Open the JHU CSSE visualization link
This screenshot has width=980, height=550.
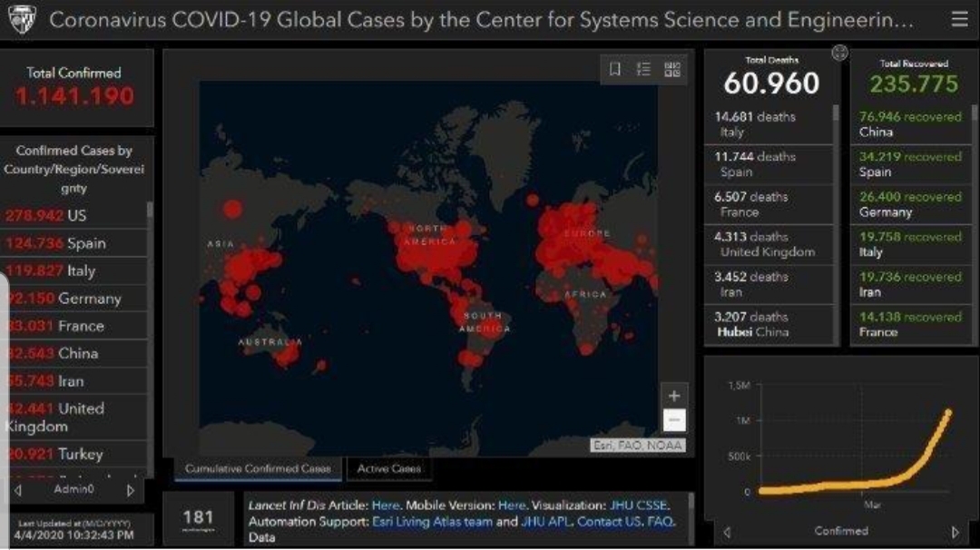(x=639, y=506)
